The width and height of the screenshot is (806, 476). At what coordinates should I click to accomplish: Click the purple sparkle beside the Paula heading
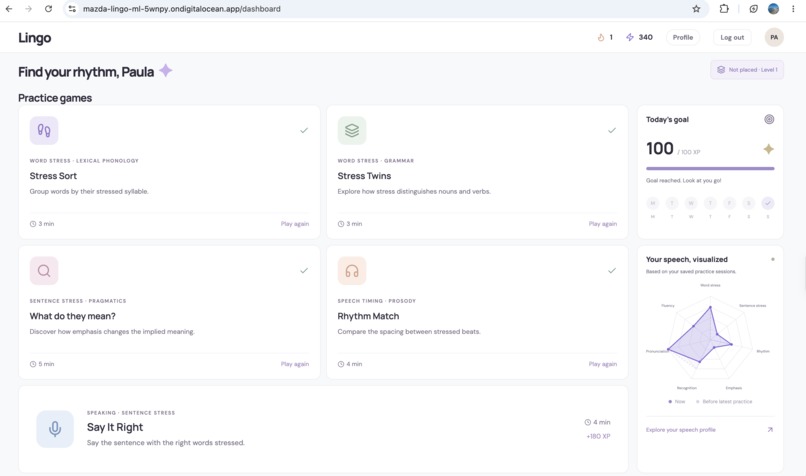point(166,70)
